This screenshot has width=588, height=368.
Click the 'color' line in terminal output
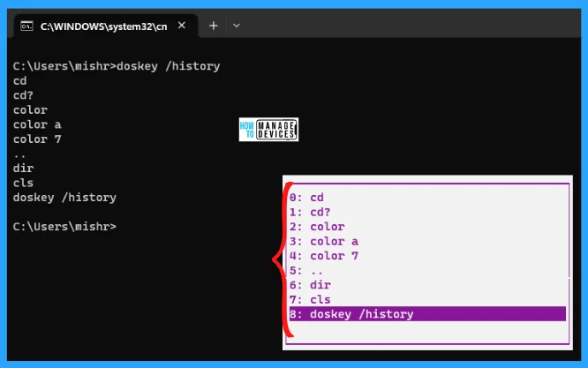tap(30, 110)
